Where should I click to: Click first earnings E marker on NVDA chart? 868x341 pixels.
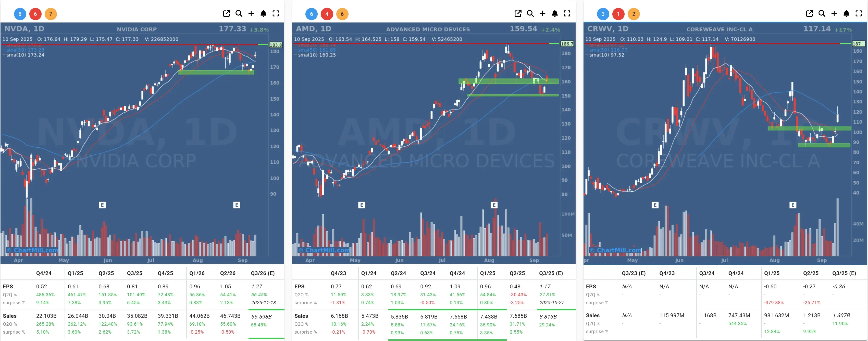click(102, 205)
